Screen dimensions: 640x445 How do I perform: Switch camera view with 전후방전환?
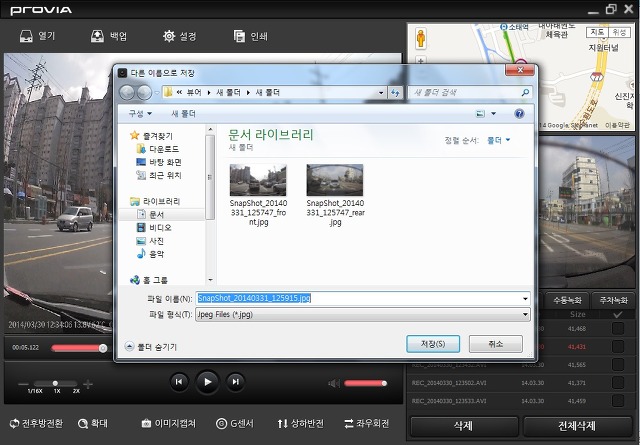coord(36,424)
